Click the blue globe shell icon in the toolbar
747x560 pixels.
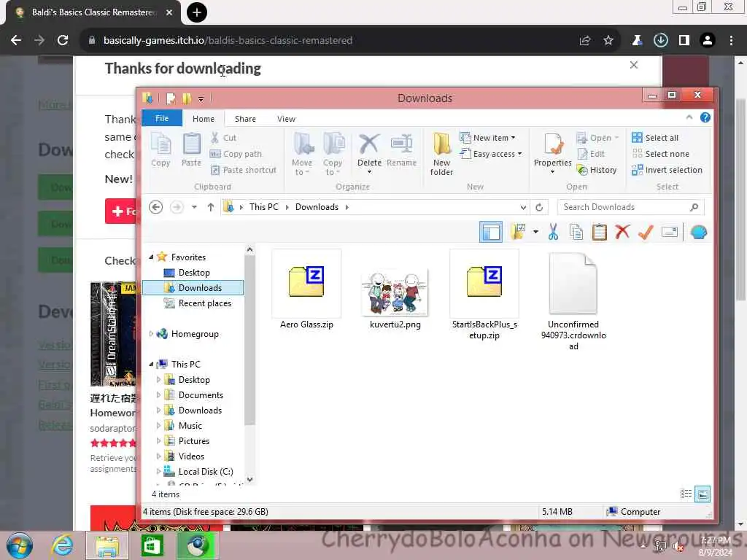point(698,233)
